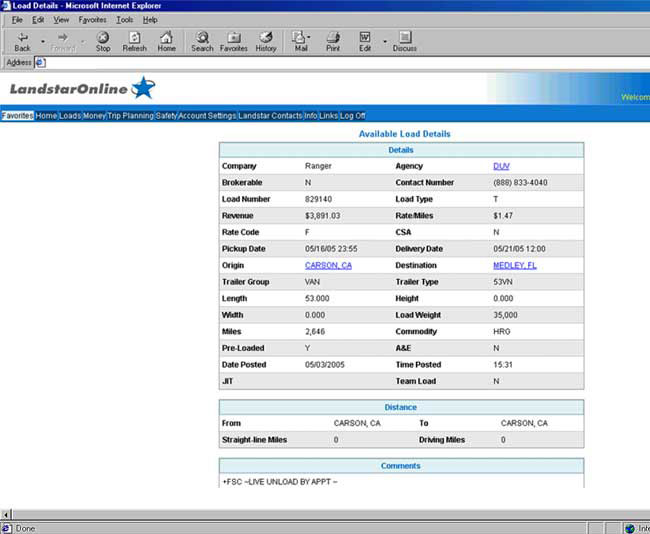650x534 pixels.
Task: Open the File menu
Action: [x=17, y=19]
